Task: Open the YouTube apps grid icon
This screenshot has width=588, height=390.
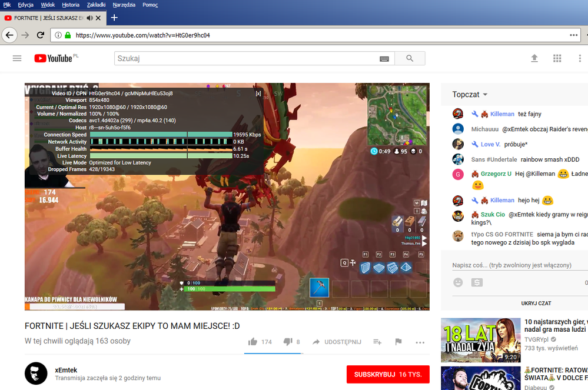Action: pos(557,58)
